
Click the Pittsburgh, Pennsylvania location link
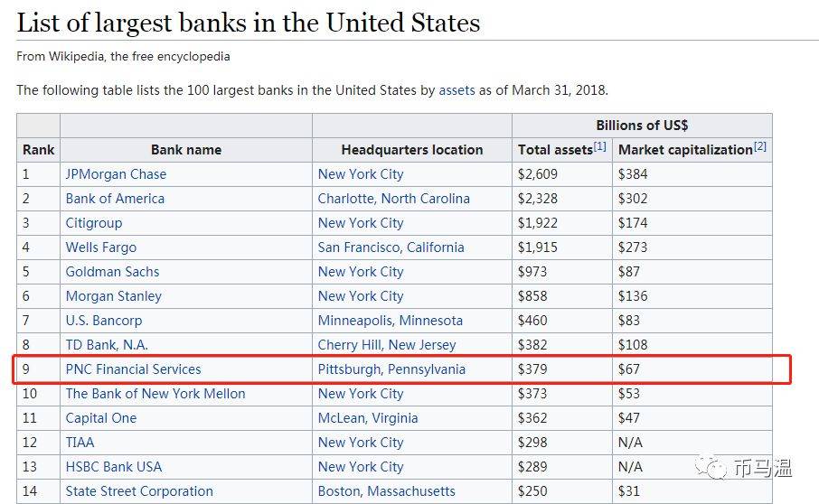pos(391,369)
